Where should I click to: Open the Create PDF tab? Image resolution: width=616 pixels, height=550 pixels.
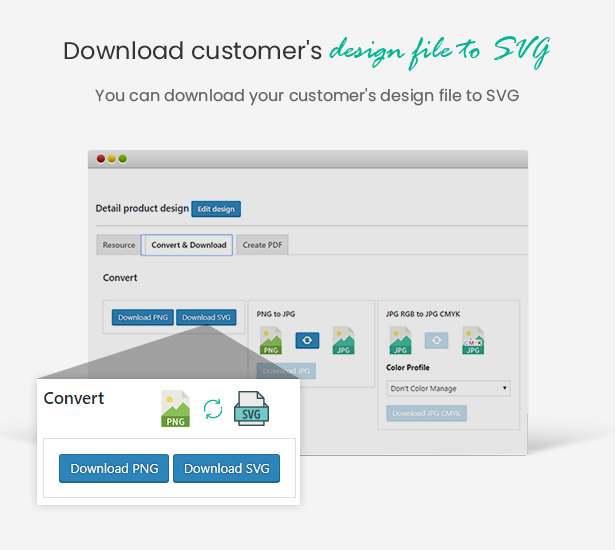pos(262,245)
